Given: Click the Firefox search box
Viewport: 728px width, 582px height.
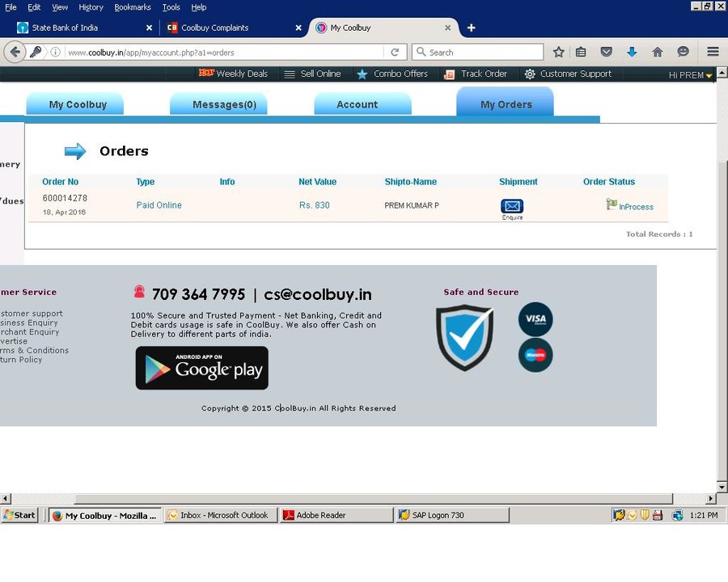Looking at the screenshot, I should point(477,52).
